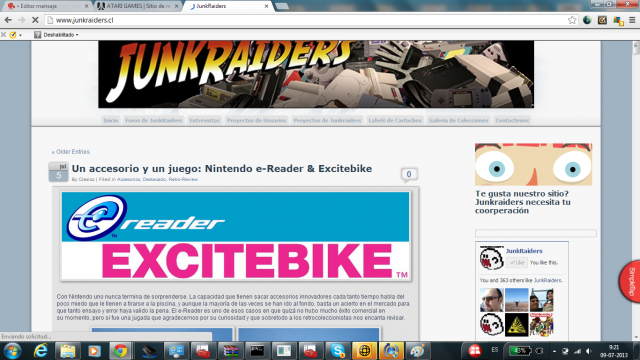The height and width of the screenshot is (360, 640).
Task: Open the Destacado category link
Action: tap(154, 179)
